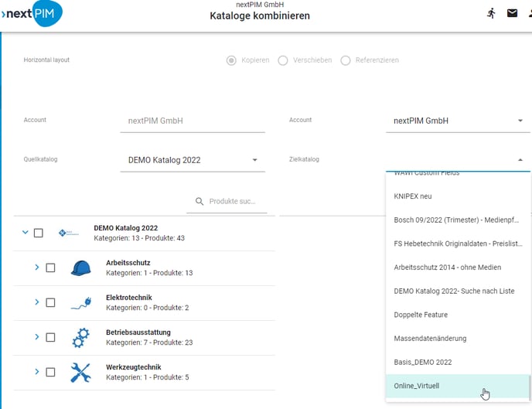
Task: Expand the Betriebsausstattung category
Action: click(x=37, y=337)
